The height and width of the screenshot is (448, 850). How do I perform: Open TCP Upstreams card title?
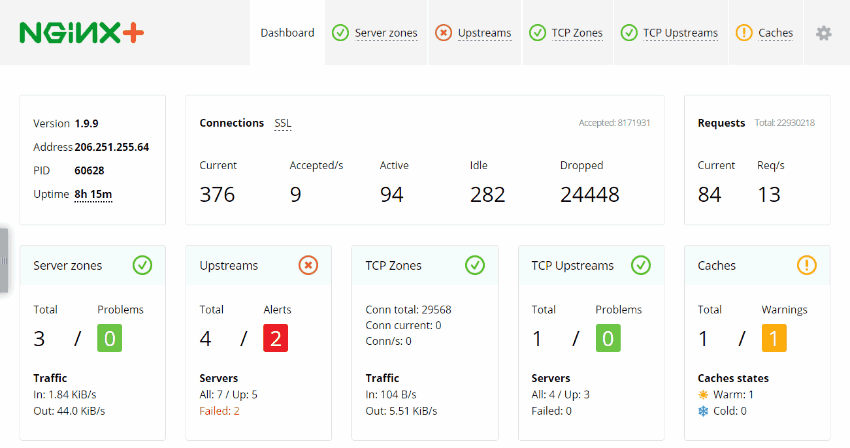coord(572,266)
